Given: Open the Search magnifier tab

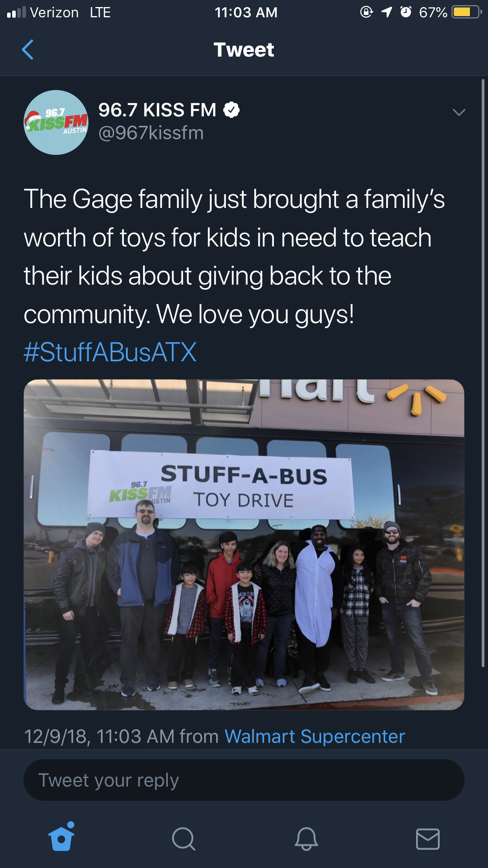Looking at the screenshot, I should coord(183,839).
